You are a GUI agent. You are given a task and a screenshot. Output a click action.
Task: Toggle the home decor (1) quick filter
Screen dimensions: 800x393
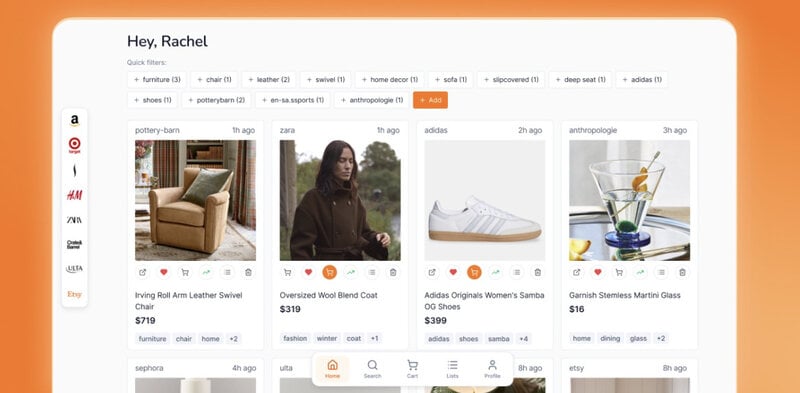(x=390, y=80)
